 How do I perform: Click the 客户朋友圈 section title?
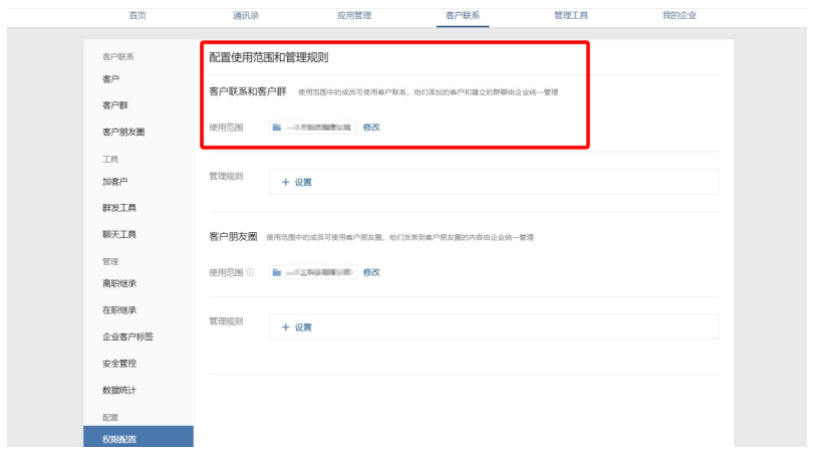tap(233, 237)
